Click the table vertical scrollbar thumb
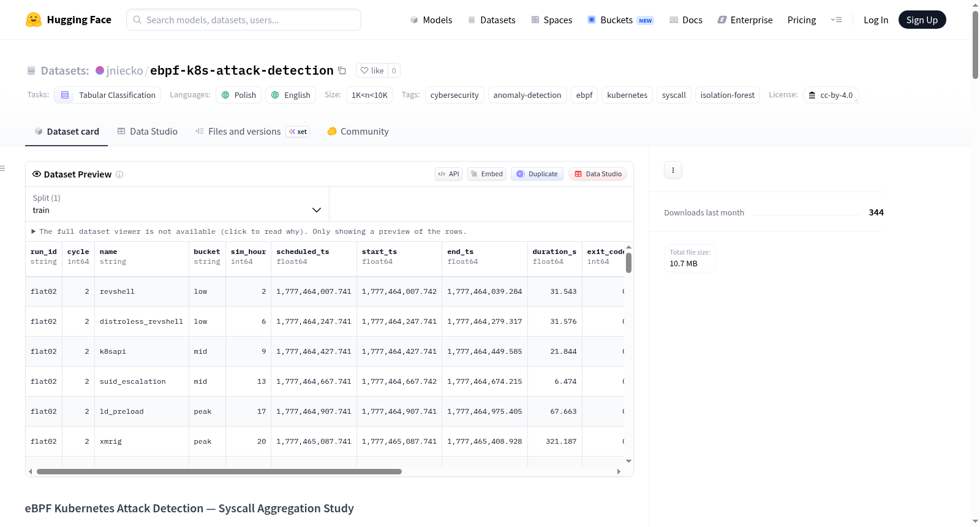 point(628,263)
